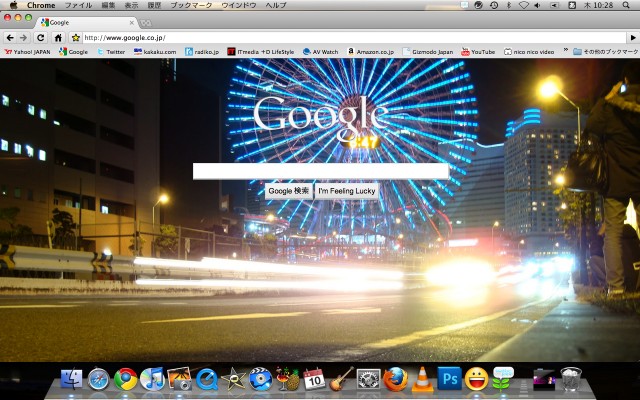The height and width of the screenshot is (400, 640).
Task: Bookmark this page with the star icon
Action: coord(76,38)
